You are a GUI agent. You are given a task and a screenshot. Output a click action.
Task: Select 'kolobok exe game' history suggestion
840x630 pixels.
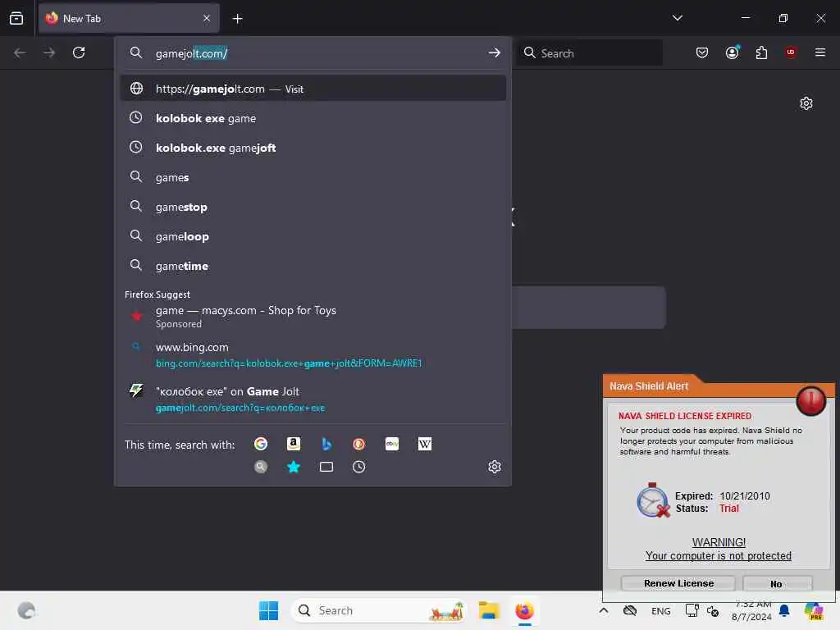[313, 118]
